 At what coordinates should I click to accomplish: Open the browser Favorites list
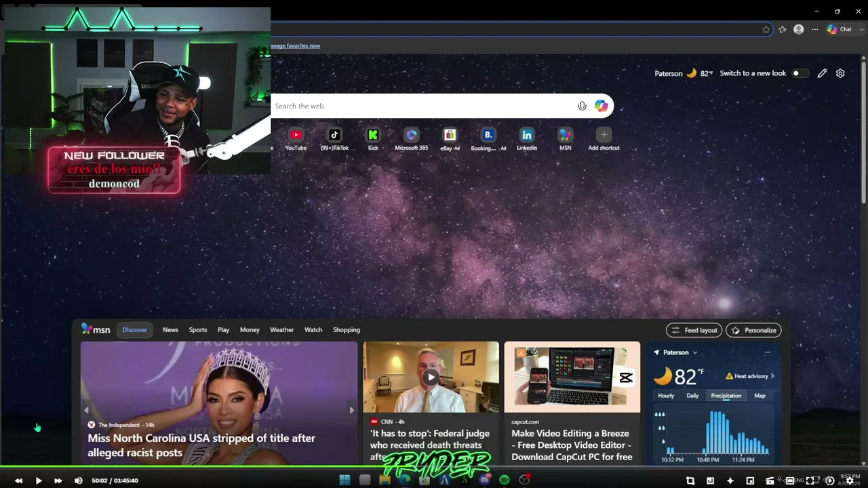click(783, 29)
